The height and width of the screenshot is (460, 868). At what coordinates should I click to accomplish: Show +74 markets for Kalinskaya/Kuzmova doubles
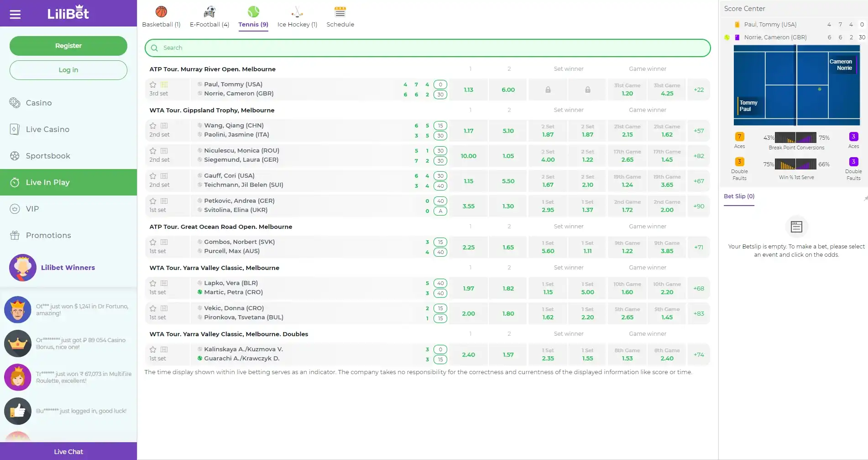click(698, 354)
